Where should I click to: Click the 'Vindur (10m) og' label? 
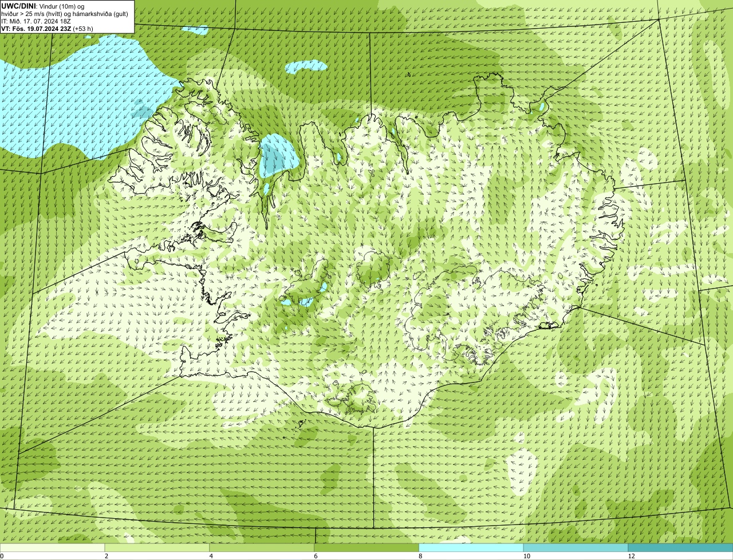point(61,6)
